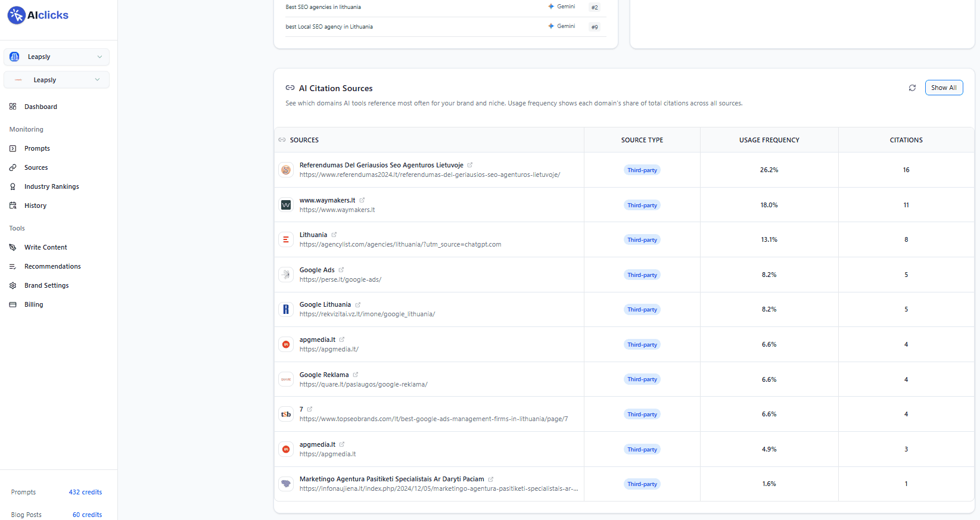The image size is (980, 520).
Task: Click the USAGE FREQUENCY column header
Action: pos(769,140)
